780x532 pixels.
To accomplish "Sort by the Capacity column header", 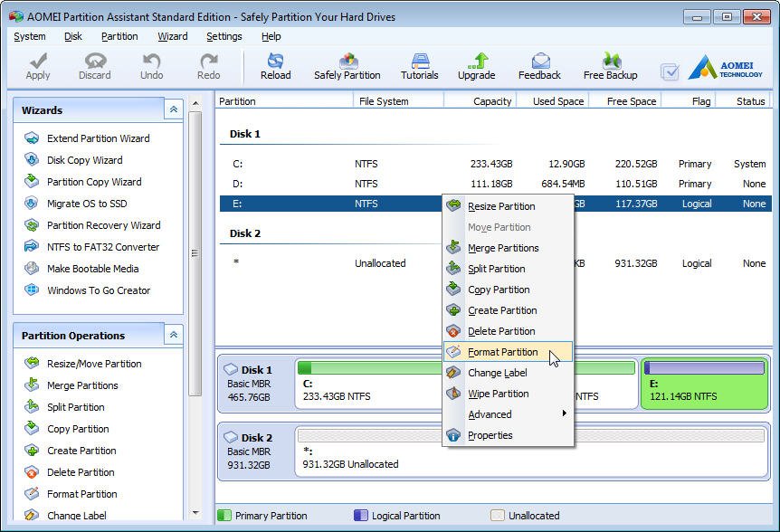I will click(480, 101).
